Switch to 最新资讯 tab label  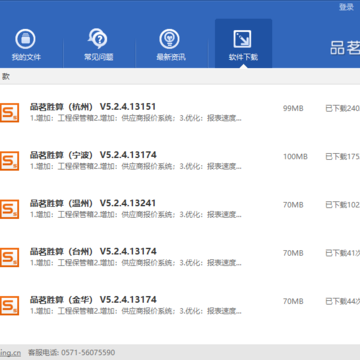click(x=171, y=57)
